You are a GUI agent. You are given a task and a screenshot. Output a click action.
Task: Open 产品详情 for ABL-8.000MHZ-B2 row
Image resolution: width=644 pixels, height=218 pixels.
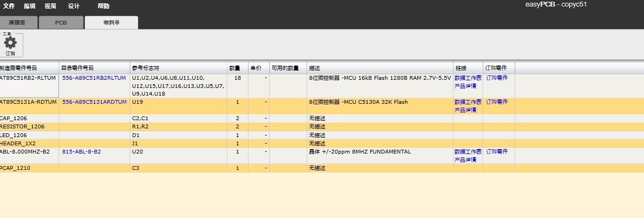click(x=465, y=160)
